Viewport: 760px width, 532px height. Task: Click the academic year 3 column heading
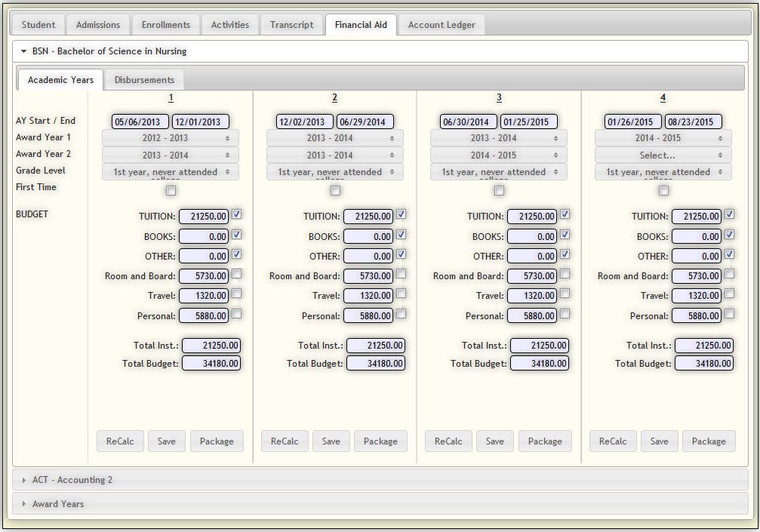[499, 98]
